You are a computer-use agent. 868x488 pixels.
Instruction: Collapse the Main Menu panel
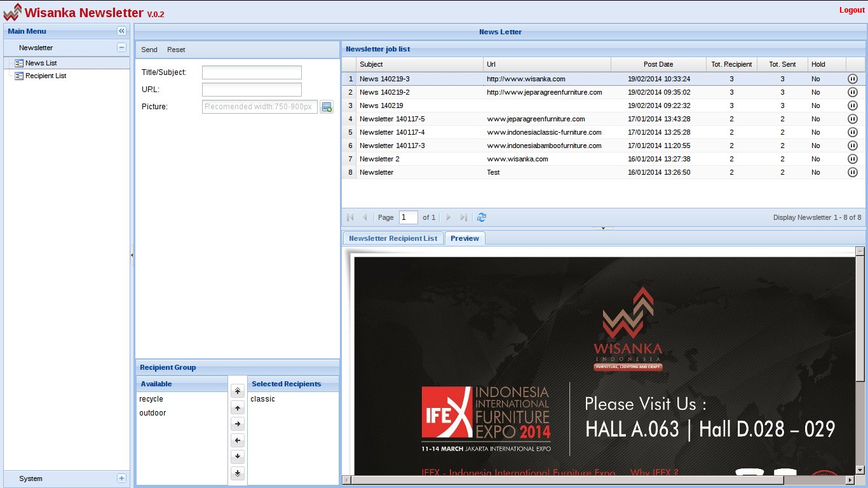(121, 30)
